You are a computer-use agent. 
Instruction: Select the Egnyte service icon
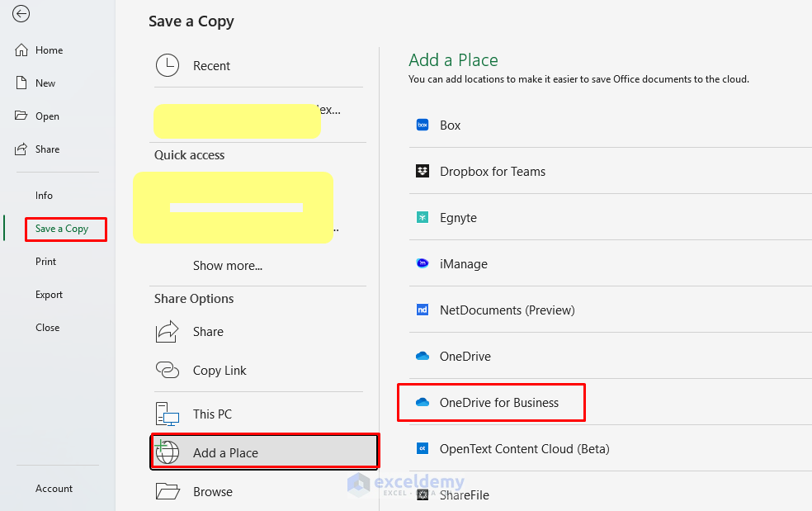click(423, 217)
